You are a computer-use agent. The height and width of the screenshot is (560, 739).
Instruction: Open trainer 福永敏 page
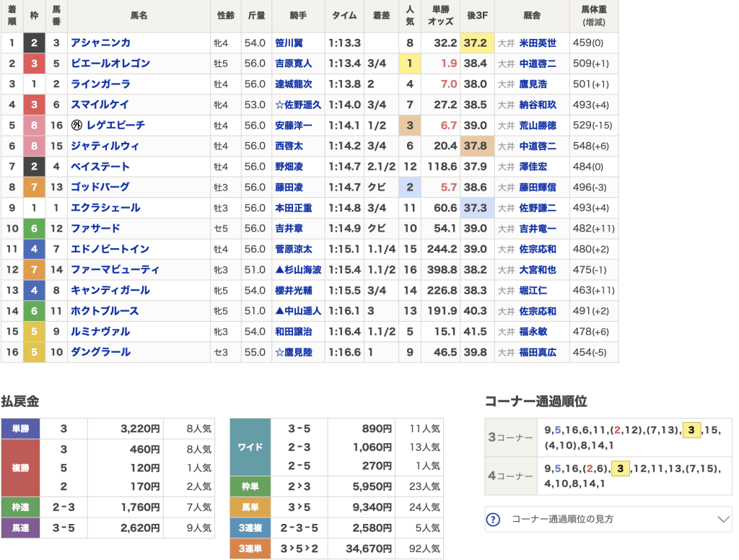(x=533, y=332)
